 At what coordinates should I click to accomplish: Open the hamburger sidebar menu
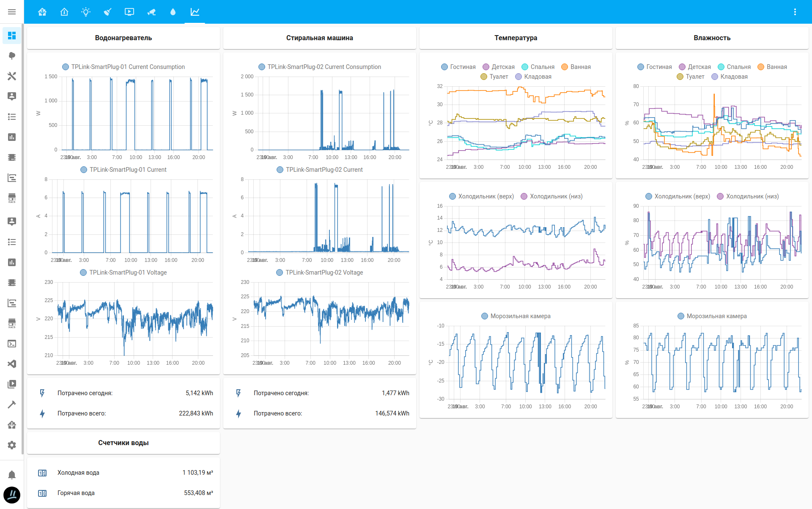coord(12,12)
